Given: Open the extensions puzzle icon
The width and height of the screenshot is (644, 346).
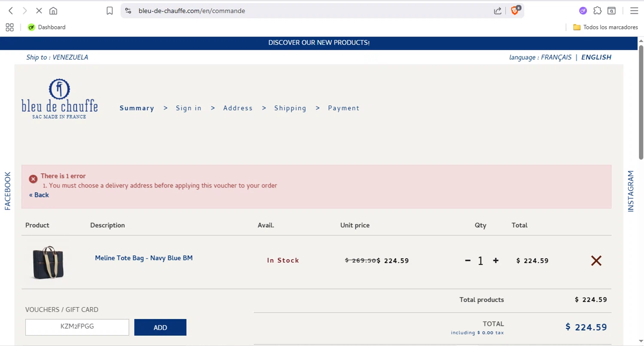Looking at the screenshot, I should click(x=597, y=11).
